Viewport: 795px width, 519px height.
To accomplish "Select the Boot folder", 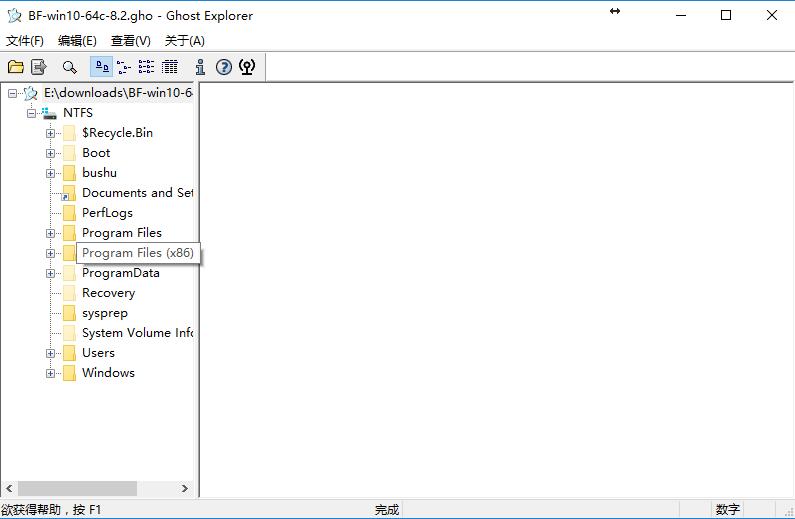I will tap(96, 153).
